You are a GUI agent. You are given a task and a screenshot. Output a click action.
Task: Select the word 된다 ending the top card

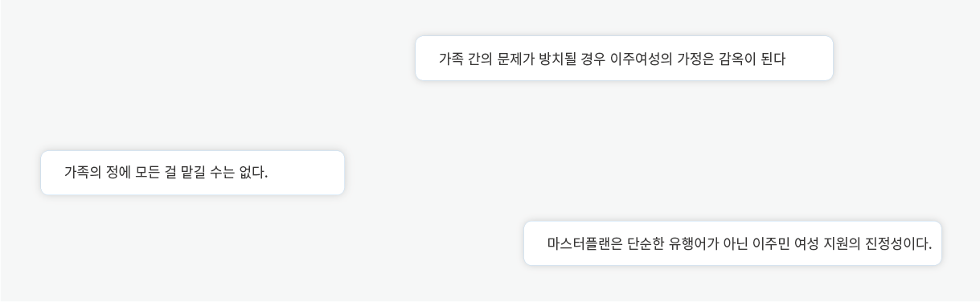pyautogui.click(x=773, y=59)
